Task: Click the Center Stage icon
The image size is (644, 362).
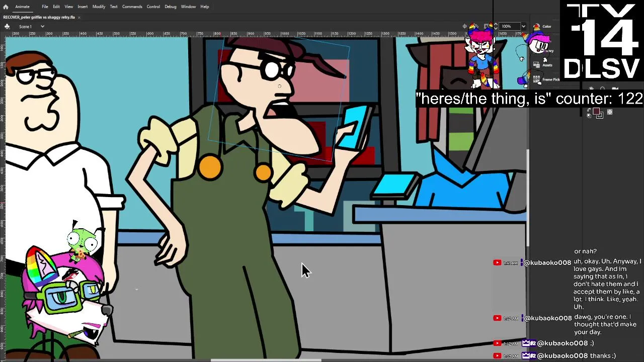Action: pyautogui.click(x=465, y=26)
